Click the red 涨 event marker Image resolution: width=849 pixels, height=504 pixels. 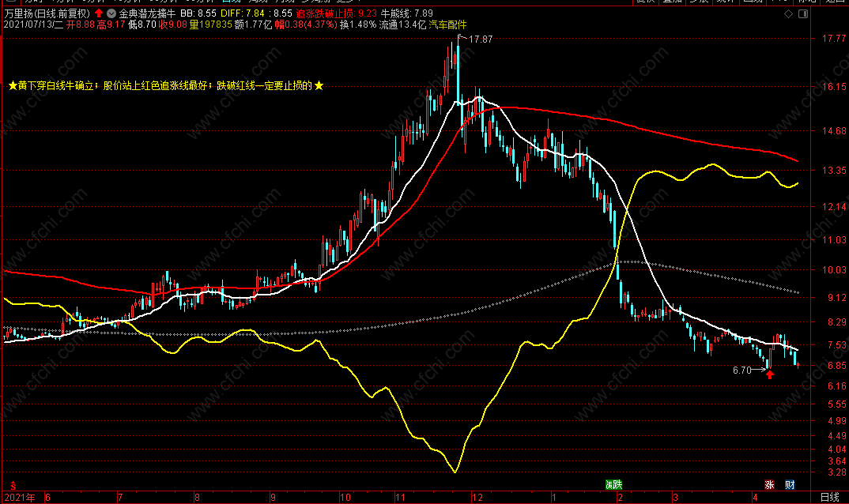[x=769, y=484]
